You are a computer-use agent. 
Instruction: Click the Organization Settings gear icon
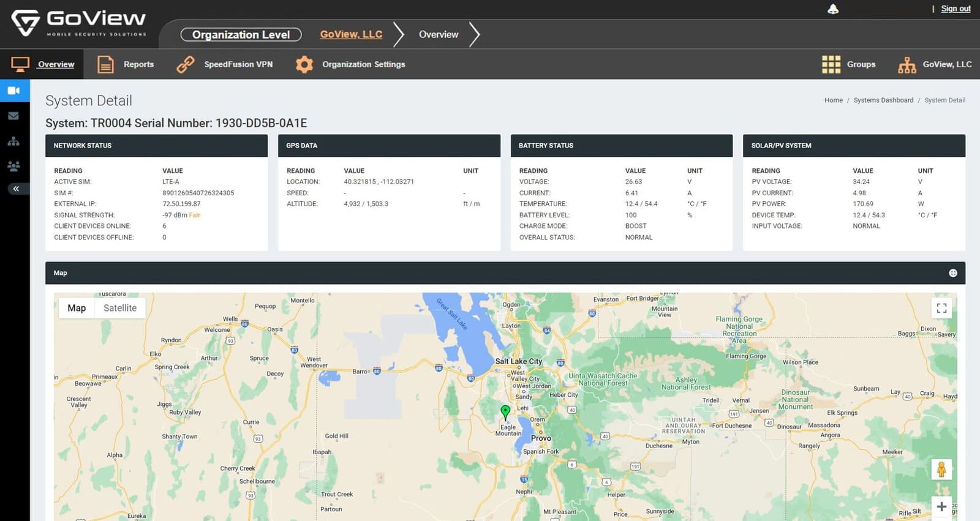304,64
